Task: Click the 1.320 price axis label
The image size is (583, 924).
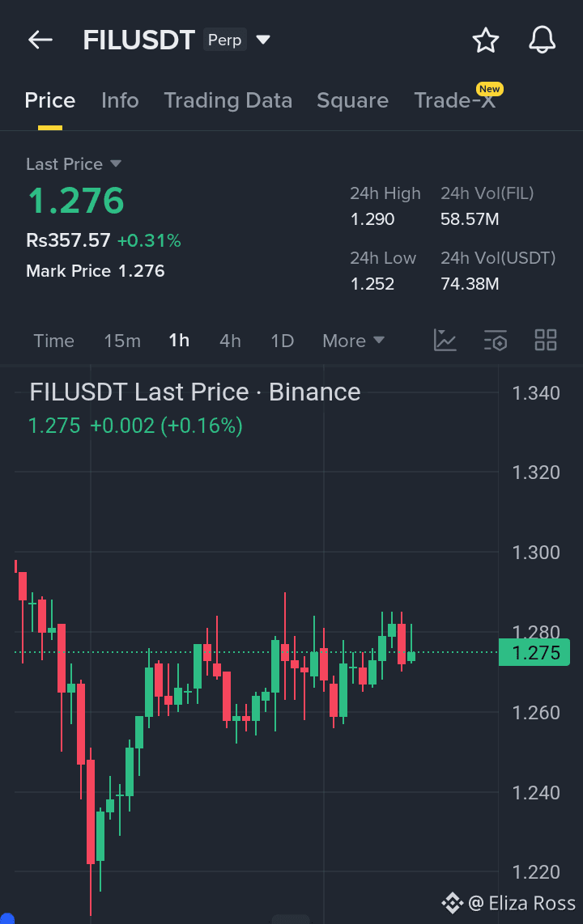Action: pos(536,473)
